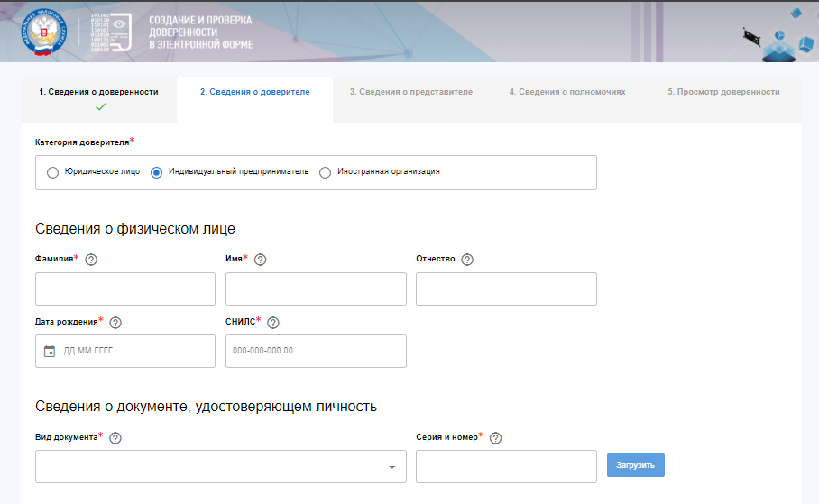Click the СНИЛС input field

point(316,351)
